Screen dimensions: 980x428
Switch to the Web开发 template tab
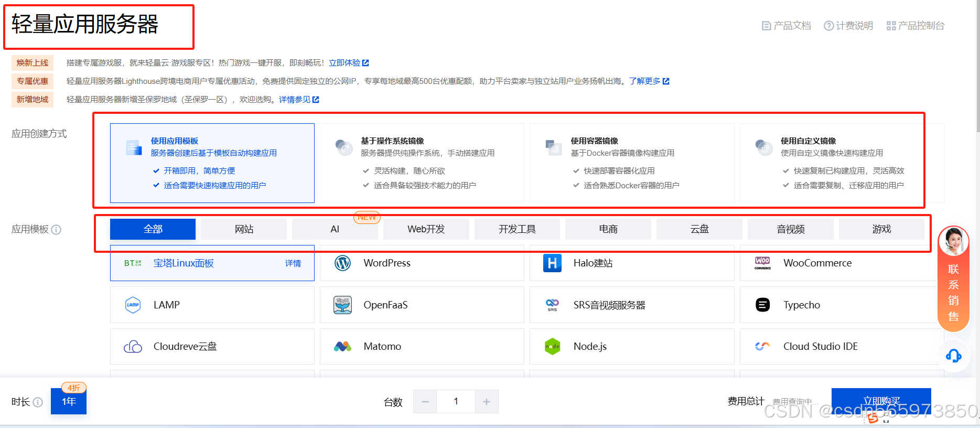point(426,229)
